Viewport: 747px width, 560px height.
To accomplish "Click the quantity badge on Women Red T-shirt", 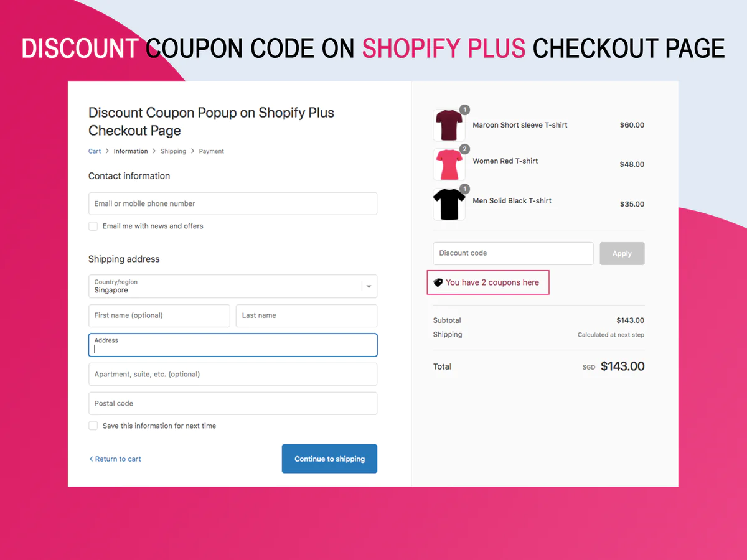I will point(464,149).
